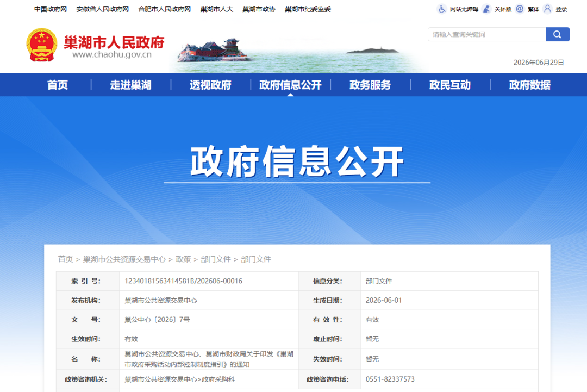Open the 走进巢湖 navigation item
Viewport: 587px width, 392px height.
[130, 85]
